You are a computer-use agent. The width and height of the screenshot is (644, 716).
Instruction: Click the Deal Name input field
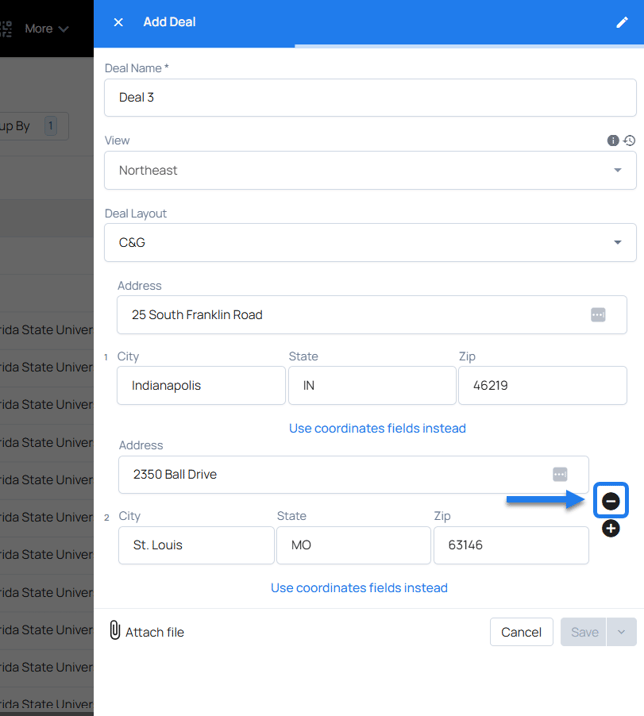[370, 98]
